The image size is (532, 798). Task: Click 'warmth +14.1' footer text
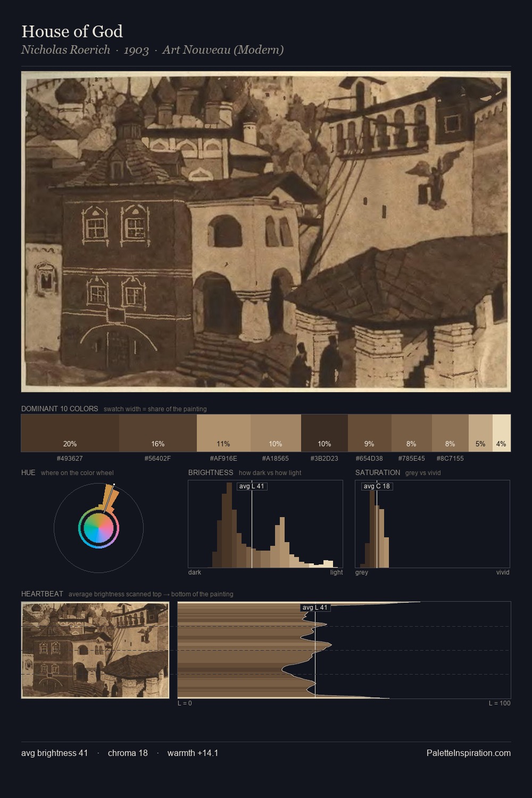193,753
